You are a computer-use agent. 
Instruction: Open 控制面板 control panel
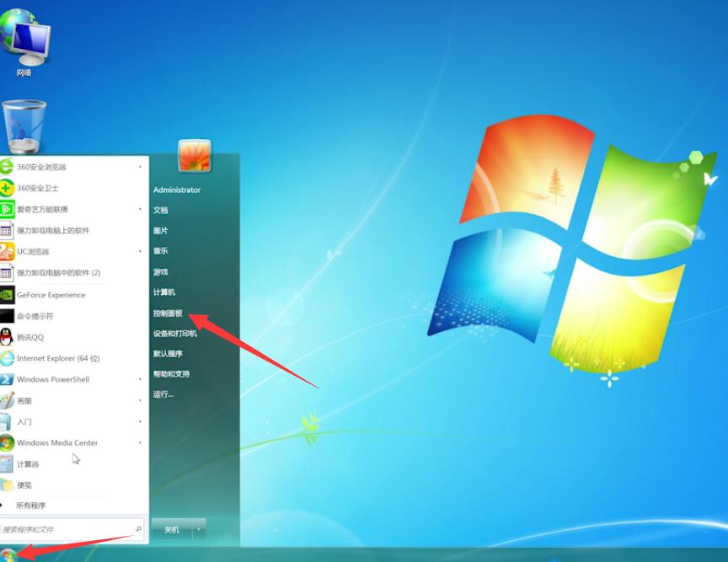click(168, 313)
